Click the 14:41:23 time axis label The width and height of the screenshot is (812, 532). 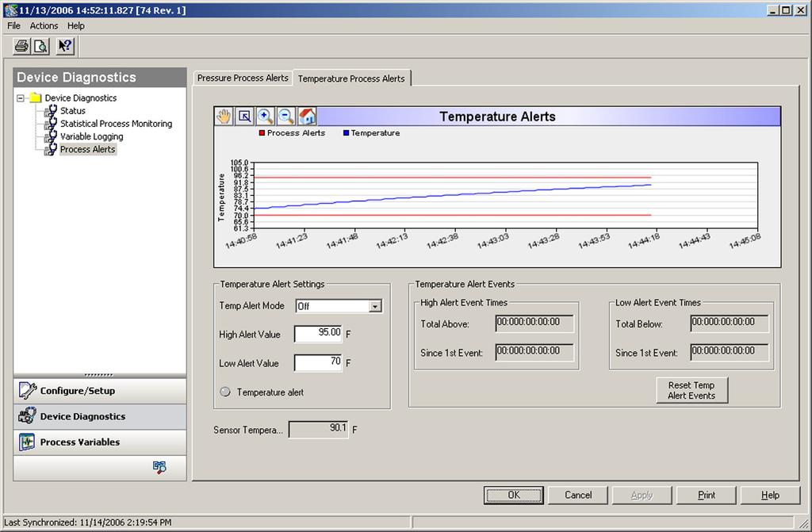coord(290,241)
